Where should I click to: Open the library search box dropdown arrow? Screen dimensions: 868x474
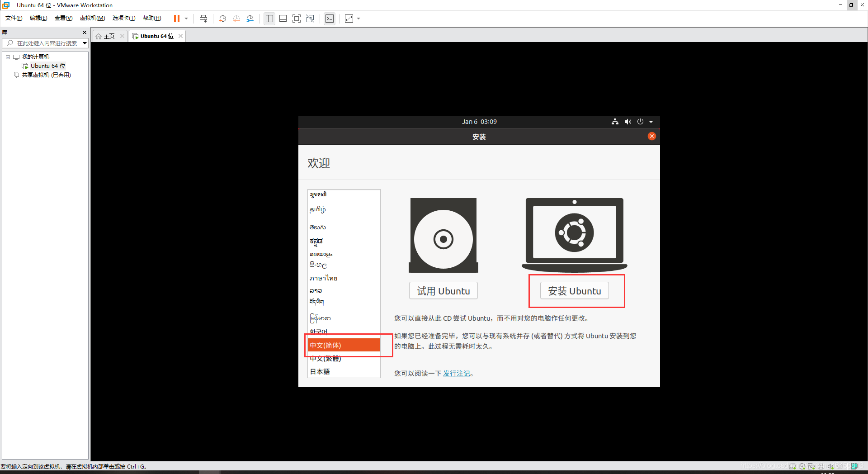[85, 43]
